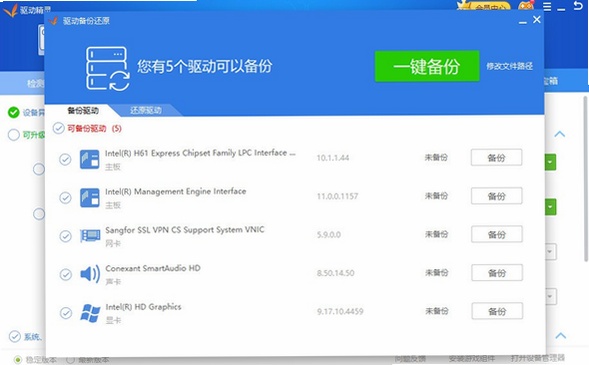Switch to the 还原驱动 tab

click(x=146, y=110)
